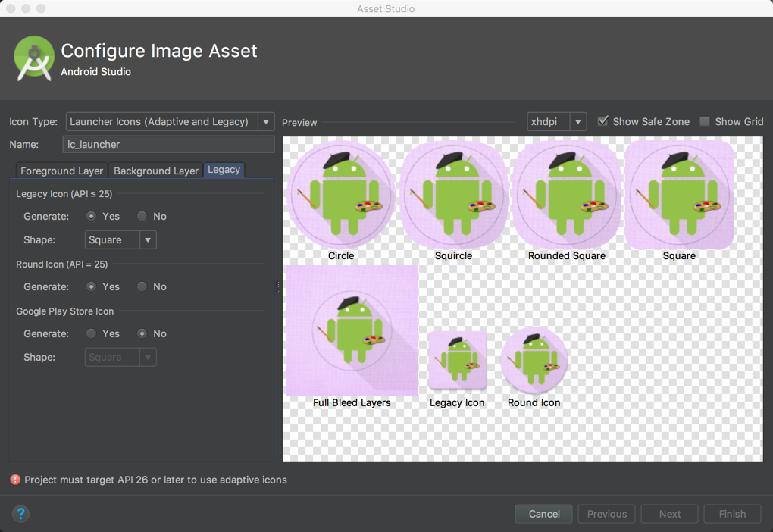This screenshot has width=773, height=532.
Task: Select the Squircle preview icon
Action: click(453, 194)
